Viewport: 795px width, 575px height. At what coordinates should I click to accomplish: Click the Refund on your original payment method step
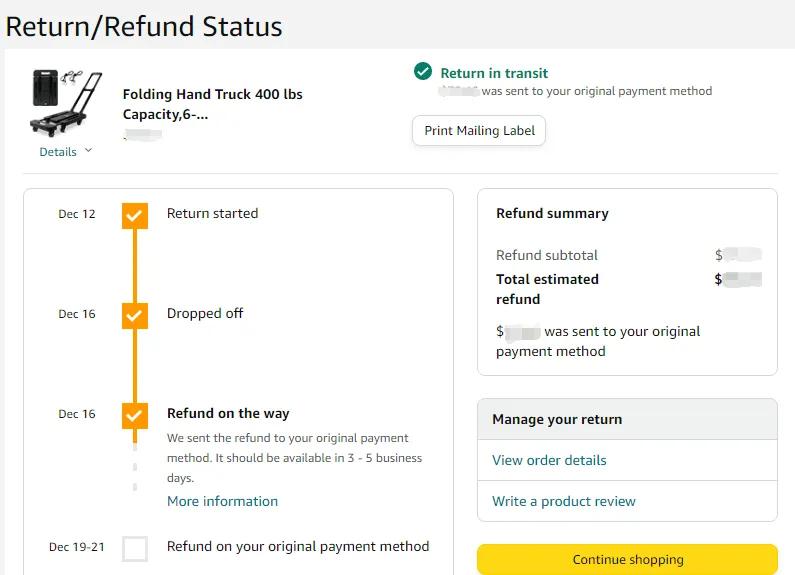tap(298, 546)
